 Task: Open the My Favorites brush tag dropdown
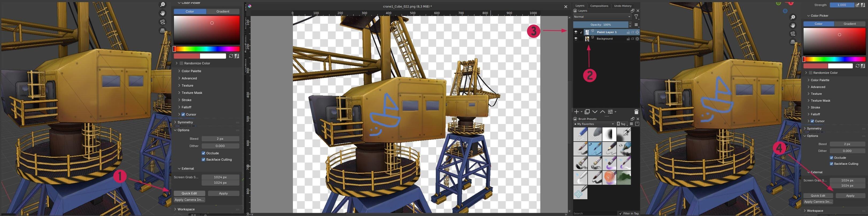[595, 124]
